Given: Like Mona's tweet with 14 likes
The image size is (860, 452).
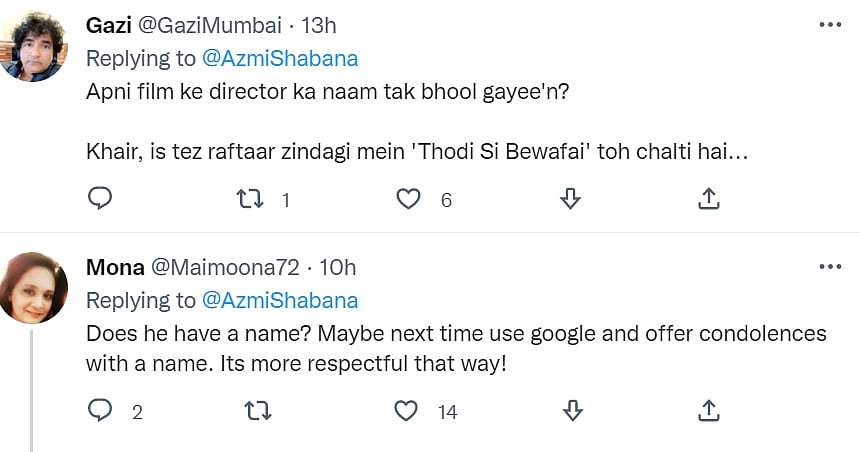Looking at the screenshot, I should (x=406, y=410).
